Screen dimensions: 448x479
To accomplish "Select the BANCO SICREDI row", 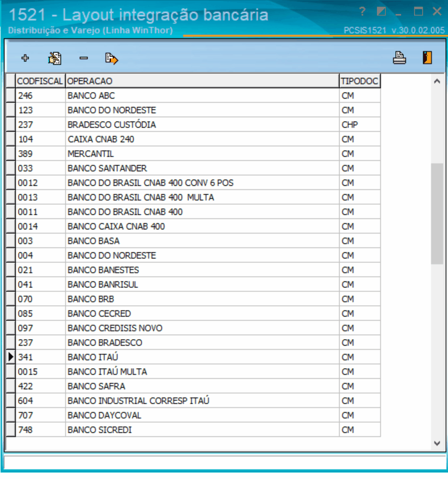I will point(193,430).
